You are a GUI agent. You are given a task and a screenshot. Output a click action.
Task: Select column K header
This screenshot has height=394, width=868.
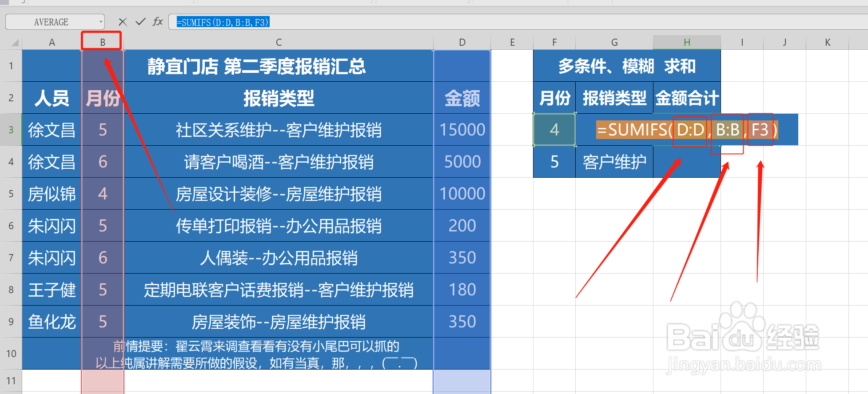828,42
